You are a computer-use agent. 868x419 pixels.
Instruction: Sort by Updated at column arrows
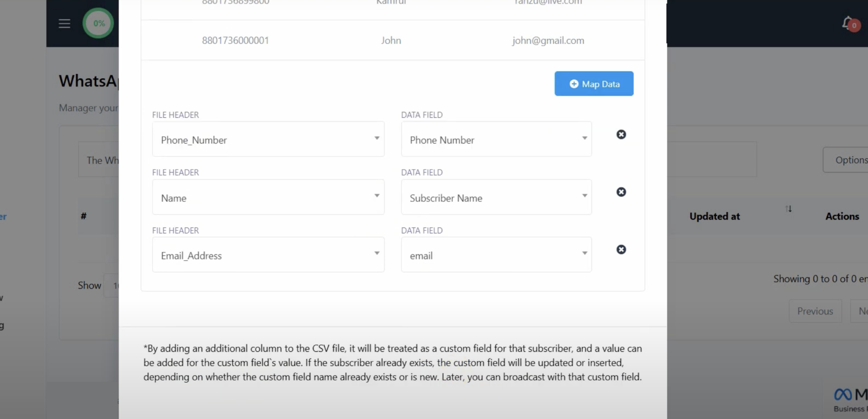click(788, 208)
